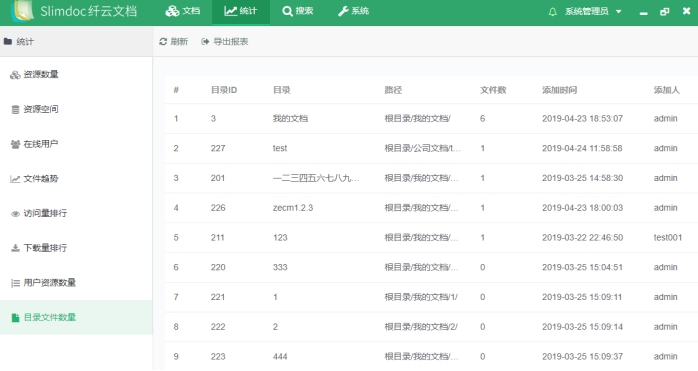Click the zecm1.2.3 directory cell
The width and height of the screenshot is (698, 371).
(293, 208)
